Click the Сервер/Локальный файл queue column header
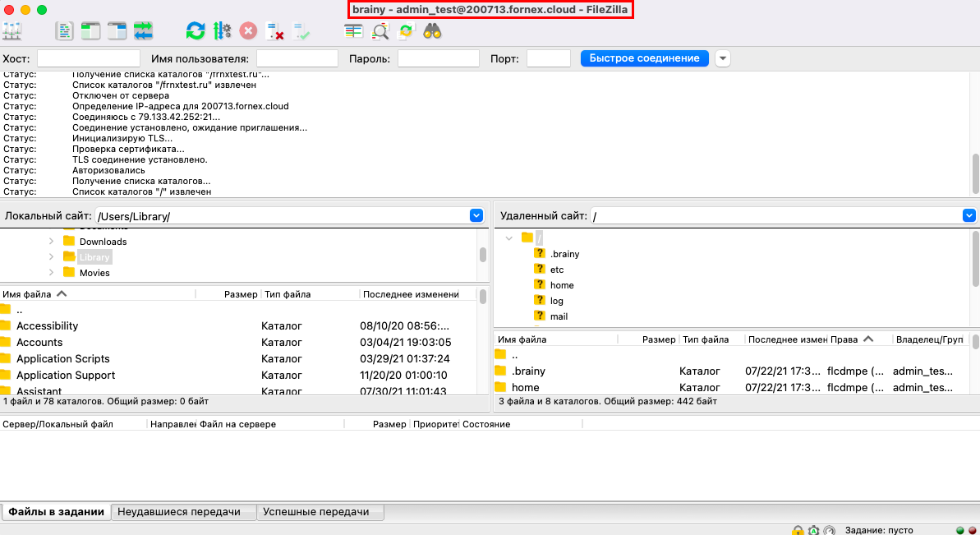The height and width of the screenshot is (535, 980). pos(73,424)
